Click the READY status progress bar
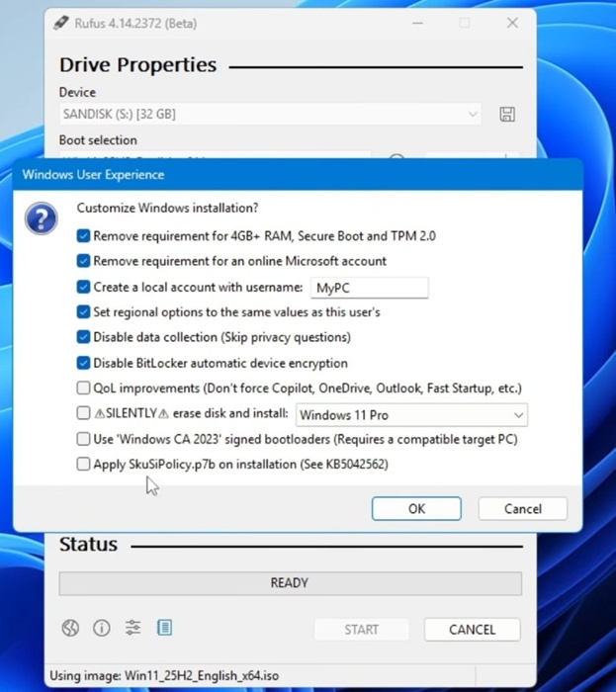 (291, 583)
